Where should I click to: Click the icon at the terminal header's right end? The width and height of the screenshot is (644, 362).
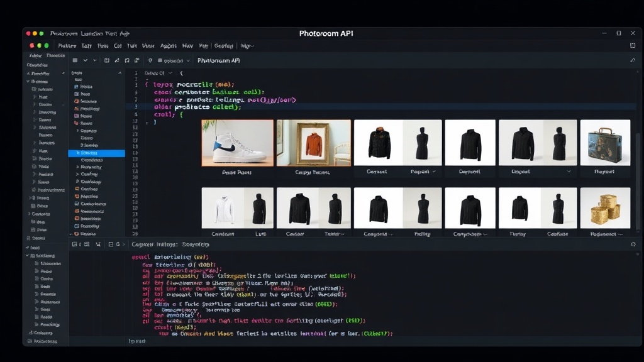point(633,244)
